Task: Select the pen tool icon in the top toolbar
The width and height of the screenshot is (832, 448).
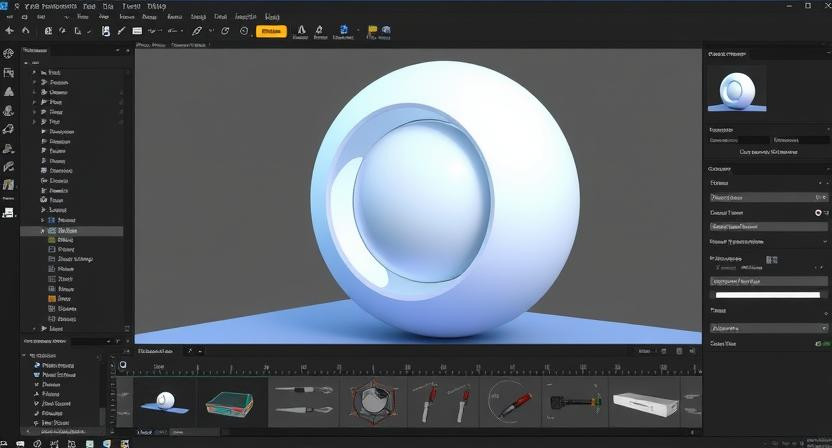Action: point(198,31)
